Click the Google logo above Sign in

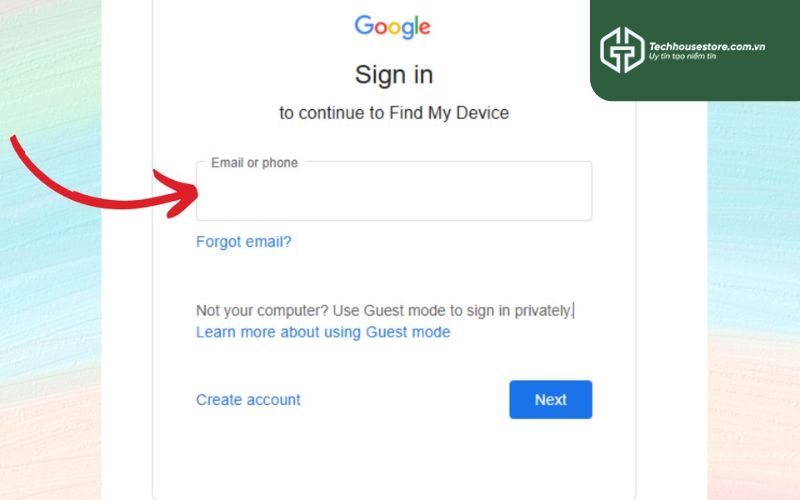[x=392, y=27]
